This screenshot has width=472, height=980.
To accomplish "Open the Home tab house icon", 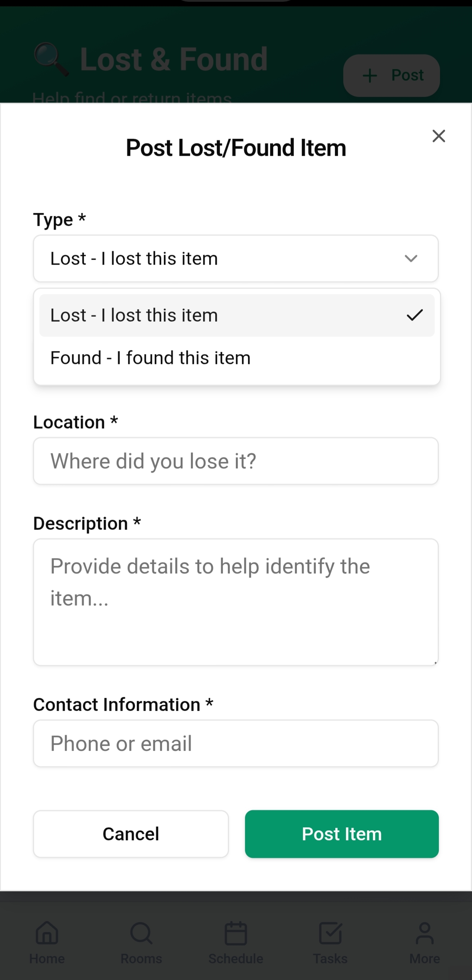I will point(47,933).
